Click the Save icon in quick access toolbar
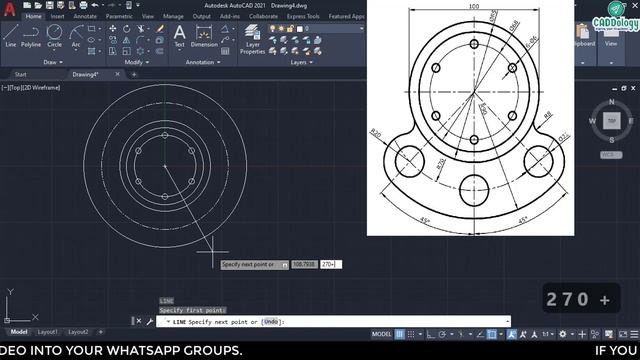Image resolution: width=640 pixels, height=360 pixels. [x=49, y=5]
